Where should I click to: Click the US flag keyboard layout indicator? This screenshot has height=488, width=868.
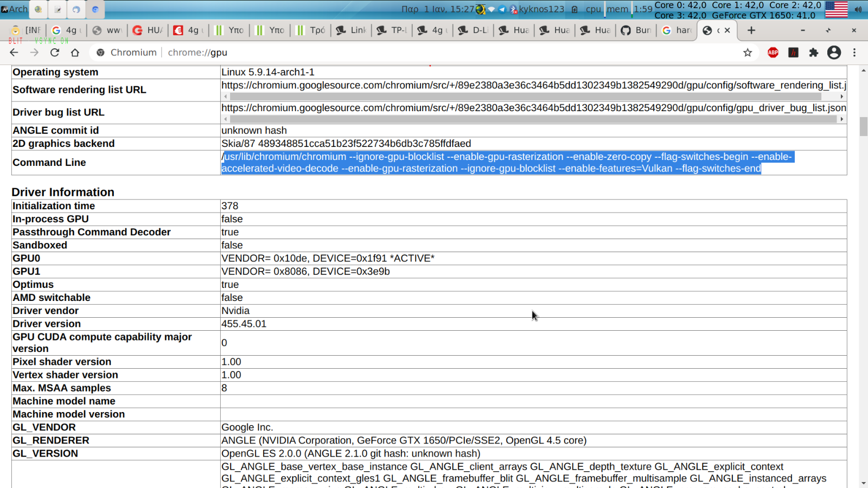[x=836, y=9]
